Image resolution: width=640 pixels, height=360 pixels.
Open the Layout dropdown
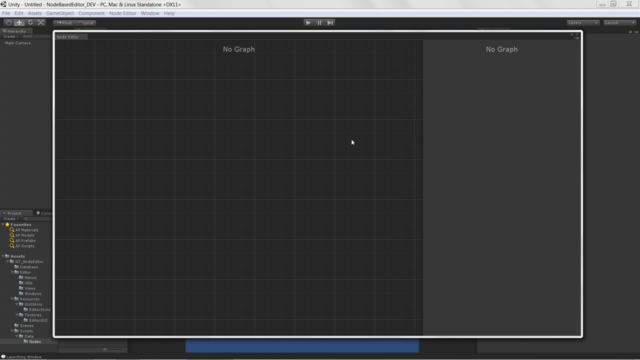tap(620, 23)
